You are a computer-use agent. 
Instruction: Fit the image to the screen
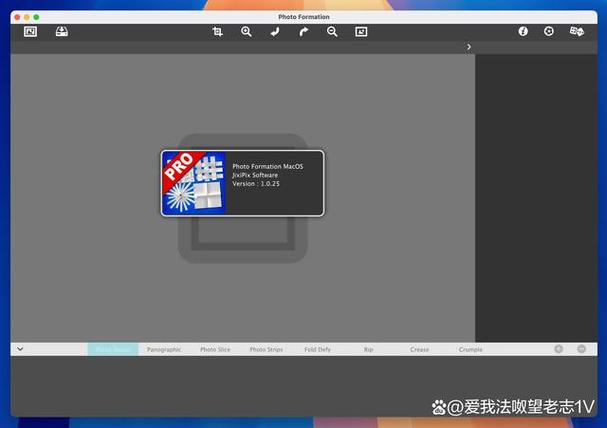click(361, 32)
